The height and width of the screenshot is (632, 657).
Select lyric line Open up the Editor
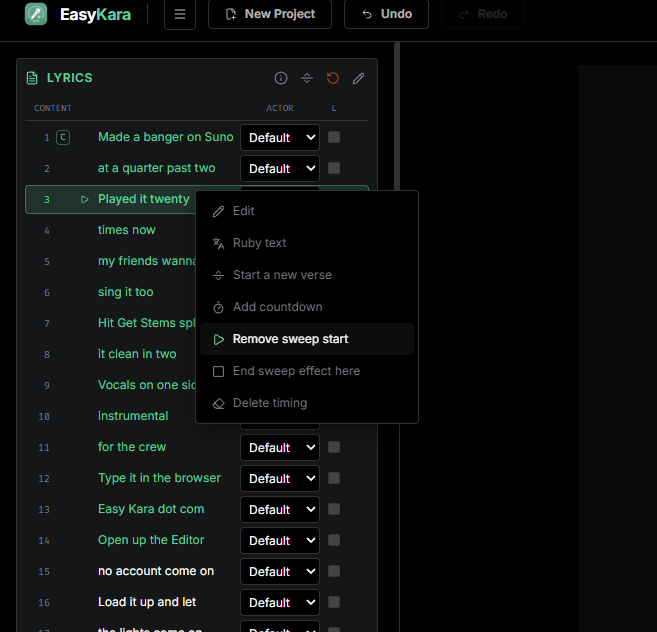point(151,540)
